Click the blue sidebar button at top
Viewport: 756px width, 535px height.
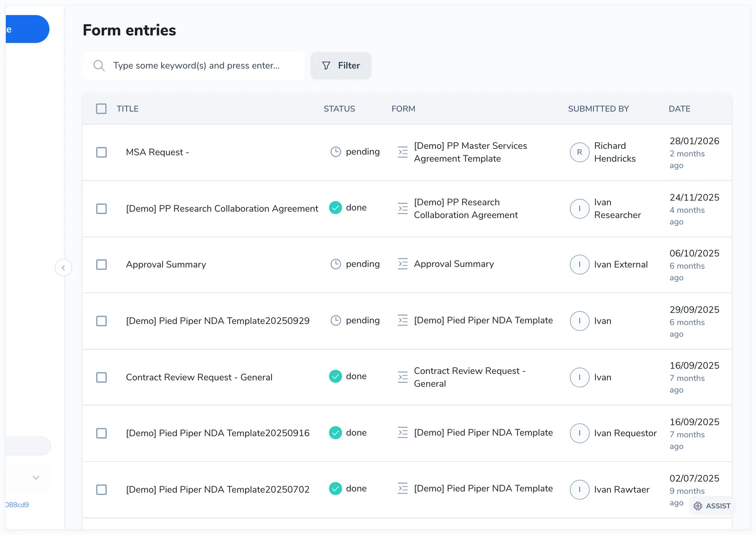27,29
